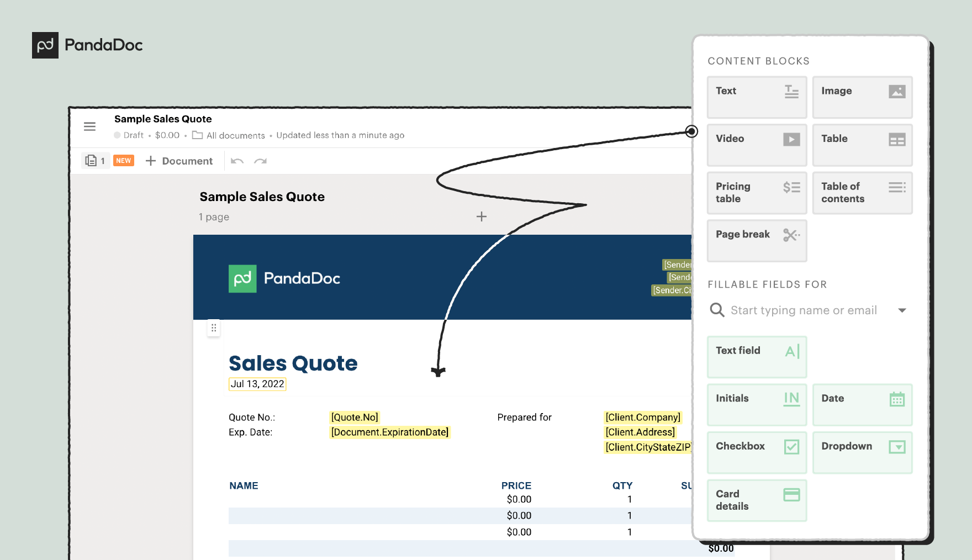Select the [Document.ExpirationDate] variable
This screenshot has width=972, height=560.
click(x=390, y=432)
